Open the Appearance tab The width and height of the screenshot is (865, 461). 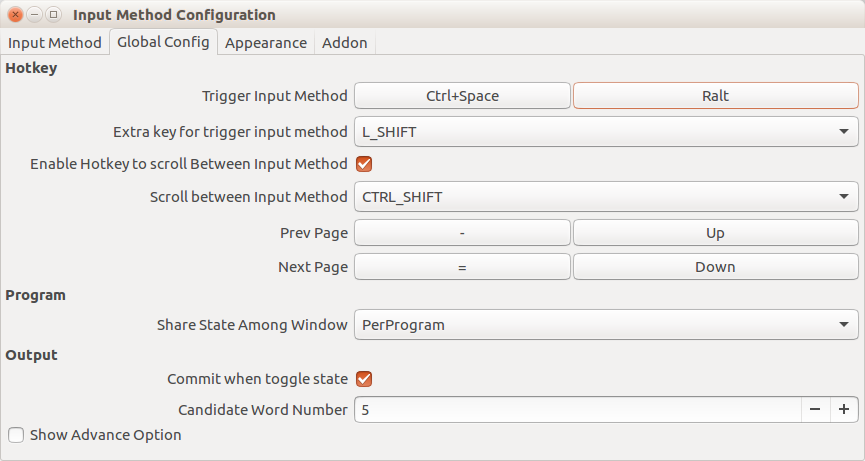coord(265,43)
